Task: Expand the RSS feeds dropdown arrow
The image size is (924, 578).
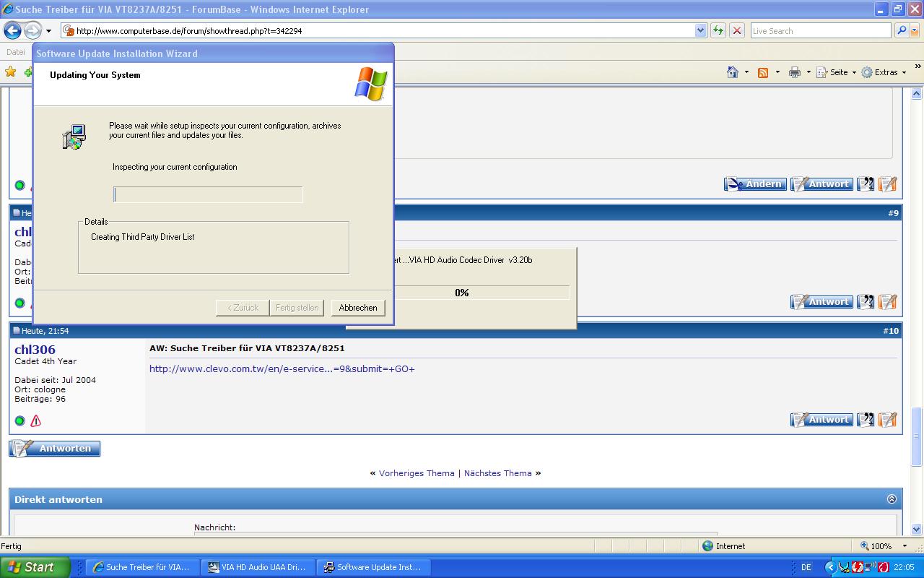Action: click(x=777, y=72)
